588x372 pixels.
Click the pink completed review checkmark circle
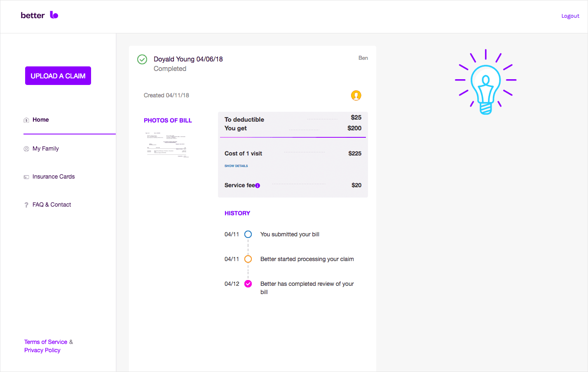coord(248,284)
